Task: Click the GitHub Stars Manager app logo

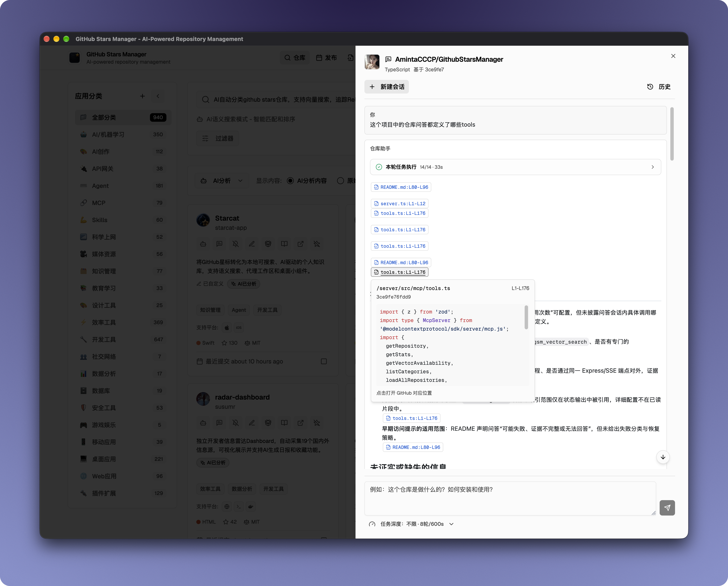Action: click(75, 58)
